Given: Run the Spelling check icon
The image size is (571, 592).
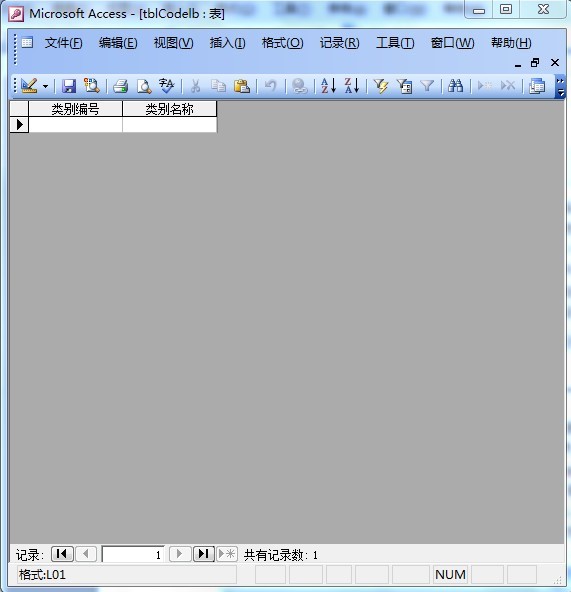Looking at the screenshot, I should (167, 86).
